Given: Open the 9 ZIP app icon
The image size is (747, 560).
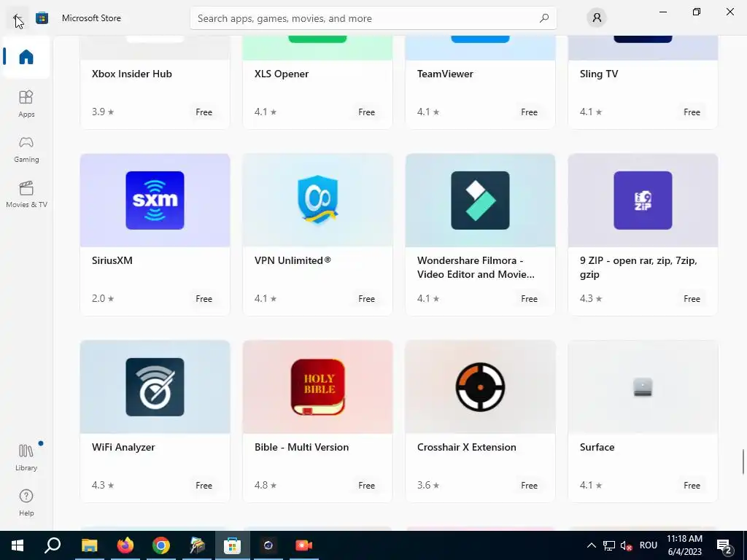Looking at the screenshot, I should click(x=643, y=201).
